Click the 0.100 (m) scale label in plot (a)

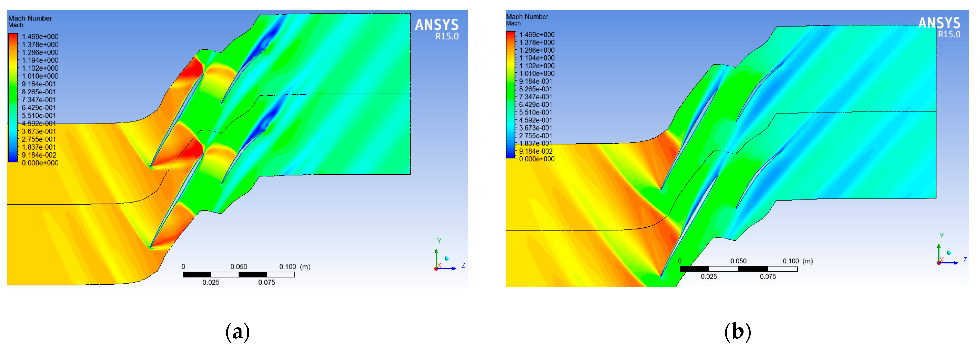tap(295, 267)
